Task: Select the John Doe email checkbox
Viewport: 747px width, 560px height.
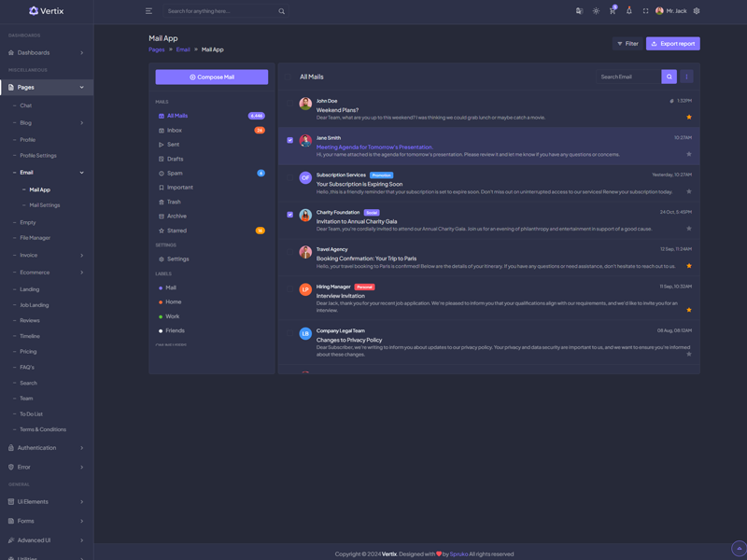Action: point(290,103)
